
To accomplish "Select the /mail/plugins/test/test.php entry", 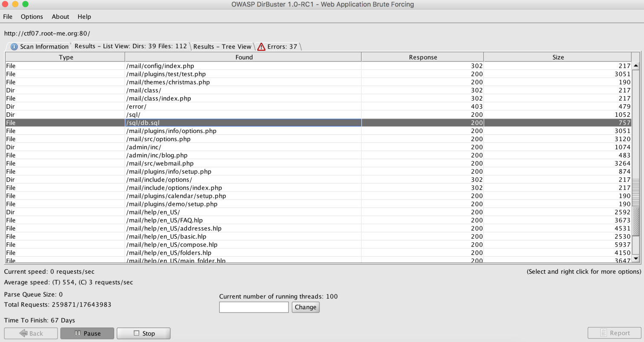I will (318, 74).
